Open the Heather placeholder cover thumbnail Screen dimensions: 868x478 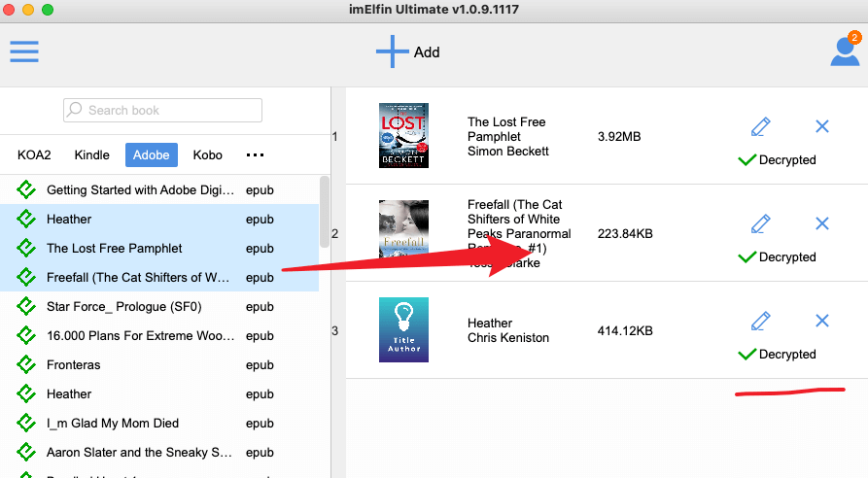403,329
